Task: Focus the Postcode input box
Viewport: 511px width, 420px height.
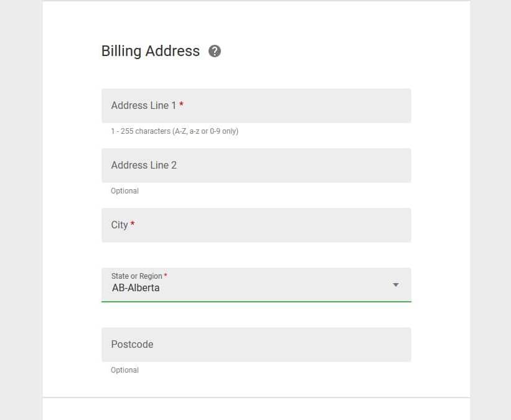Action: coord(256,345)
